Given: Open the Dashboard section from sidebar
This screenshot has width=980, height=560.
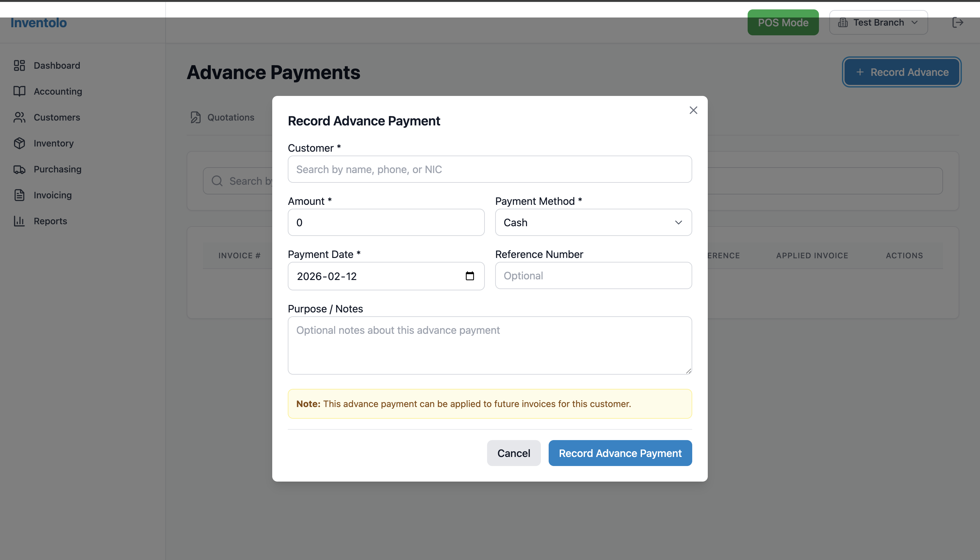Looking at the screenshot, I should tap(19, 65).
